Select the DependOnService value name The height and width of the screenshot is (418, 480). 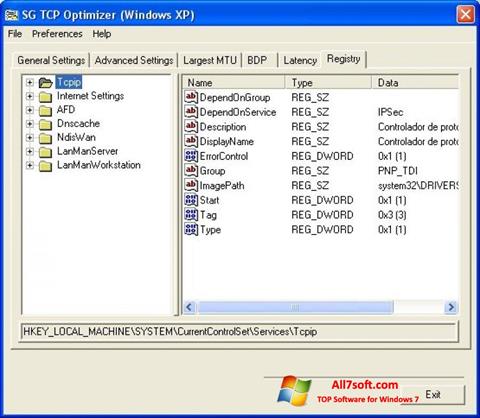[x=238, y=112]
